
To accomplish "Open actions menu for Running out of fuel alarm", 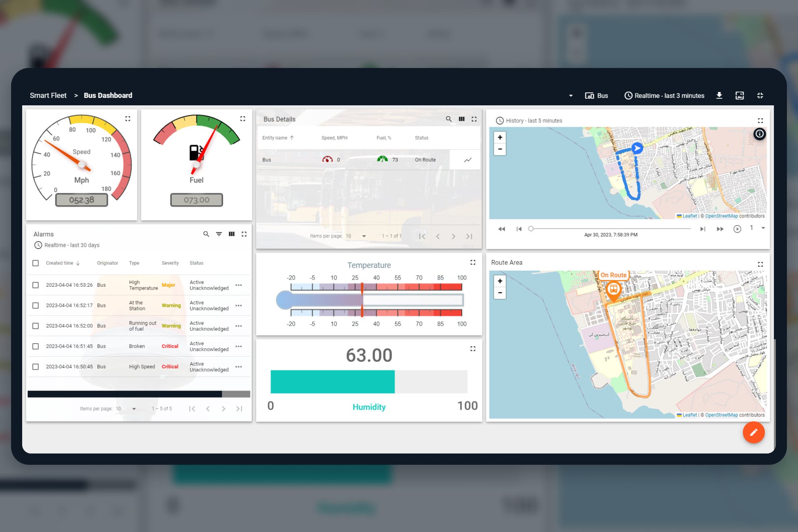I will tap(239, 326).
